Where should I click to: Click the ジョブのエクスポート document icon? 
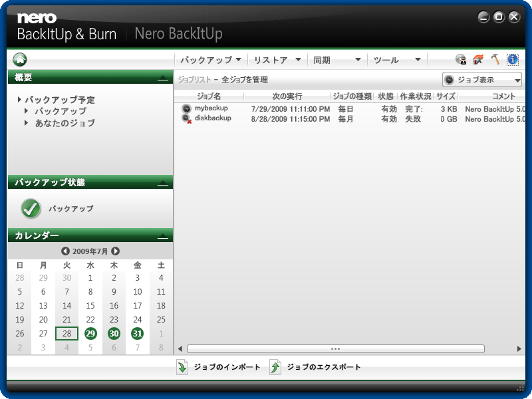275,367
